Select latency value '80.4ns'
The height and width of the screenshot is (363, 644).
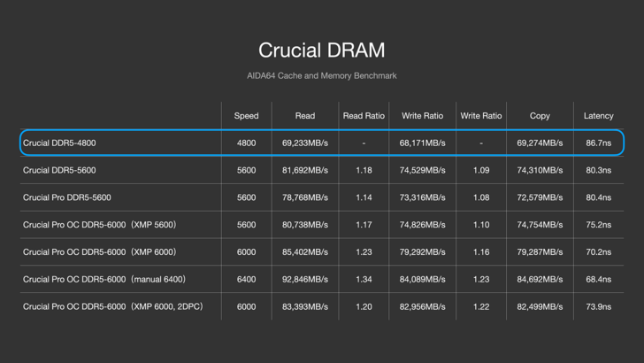click(598, 197)
